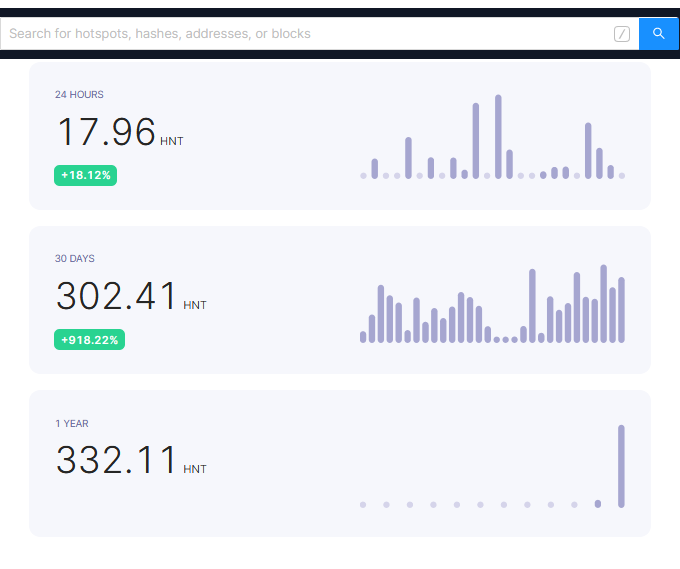Select the 302.41 HNT value
Screen dimensions: 680x569
(131, 296)
